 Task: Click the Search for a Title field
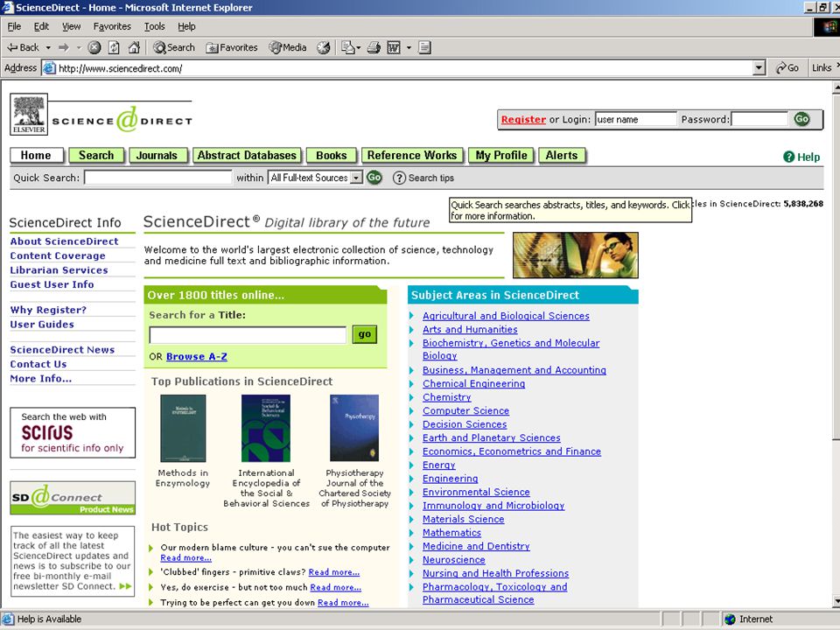248,335
